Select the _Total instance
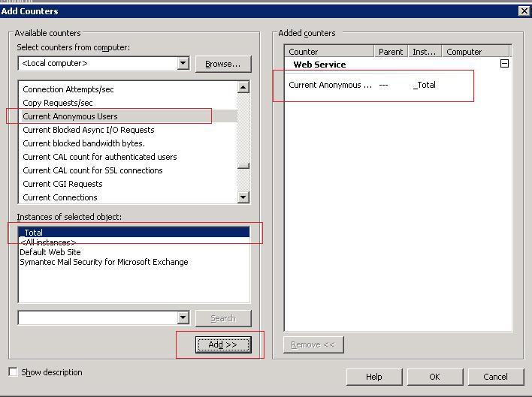The height and width of the screenshot is (397, 532). (x=134, y=233)
